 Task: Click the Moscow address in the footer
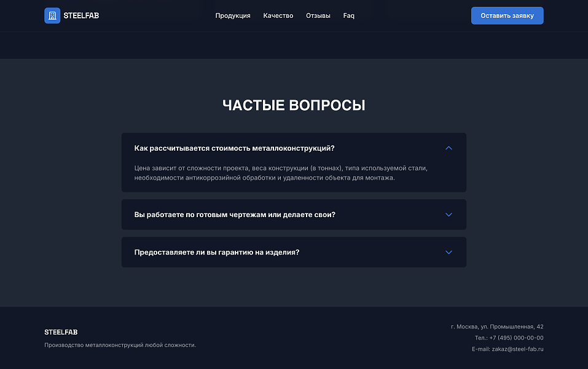point(496,327)
